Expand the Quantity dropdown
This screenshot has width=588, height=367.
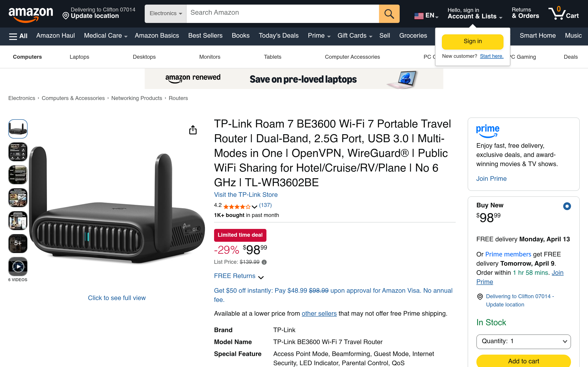523,341
